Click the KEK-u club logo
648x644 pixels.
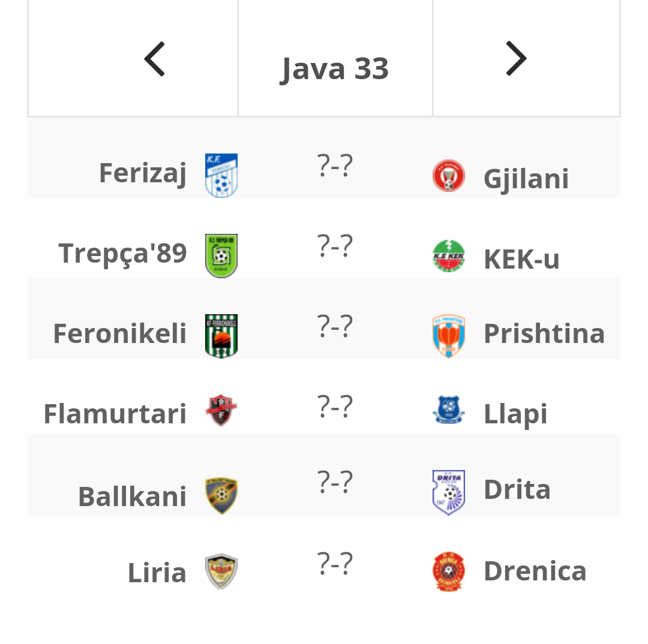449,255
